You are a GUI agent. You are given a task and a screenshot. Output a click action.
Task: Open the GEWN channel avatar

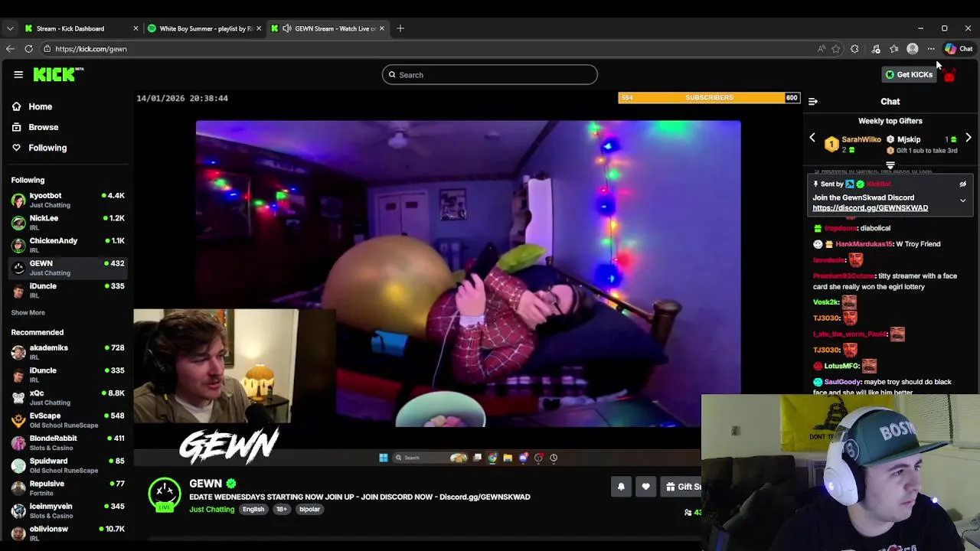[165, 494]
